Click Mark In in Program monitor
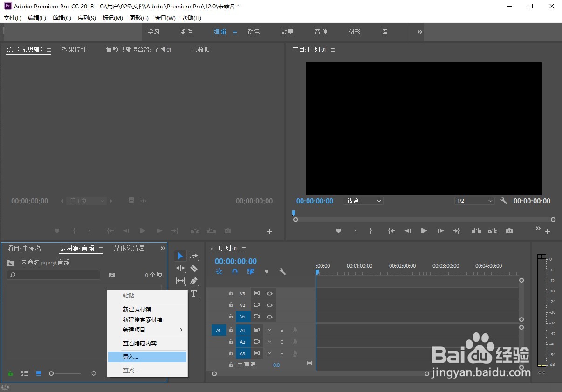The image size is (562, 392). [356, 230]
